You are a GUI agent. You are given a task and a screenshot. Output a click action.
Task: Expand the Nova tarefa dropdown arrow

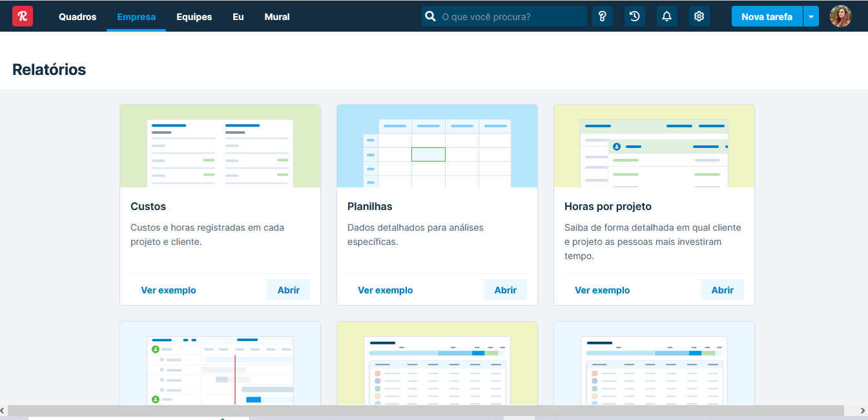811,16
